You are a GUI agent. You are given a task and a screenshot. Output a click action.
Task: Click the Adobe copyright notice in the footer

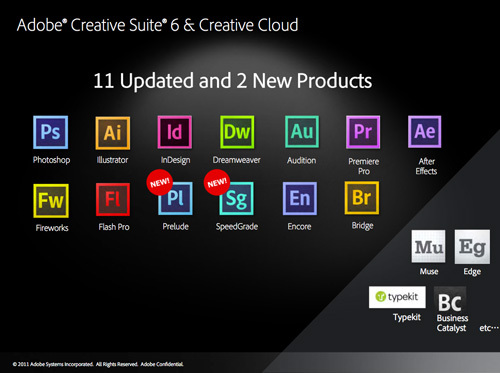coord(98,364)
